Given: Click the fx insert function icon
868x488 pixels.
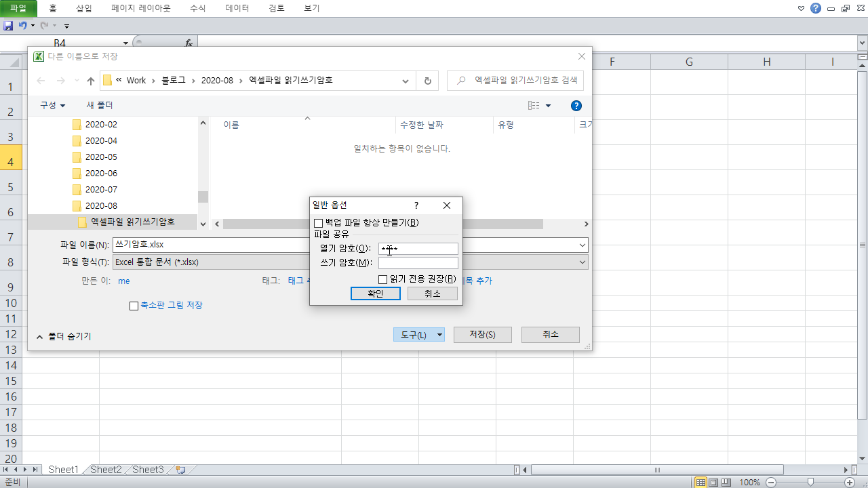Looking at the screenshot, I should click(189, 43).
